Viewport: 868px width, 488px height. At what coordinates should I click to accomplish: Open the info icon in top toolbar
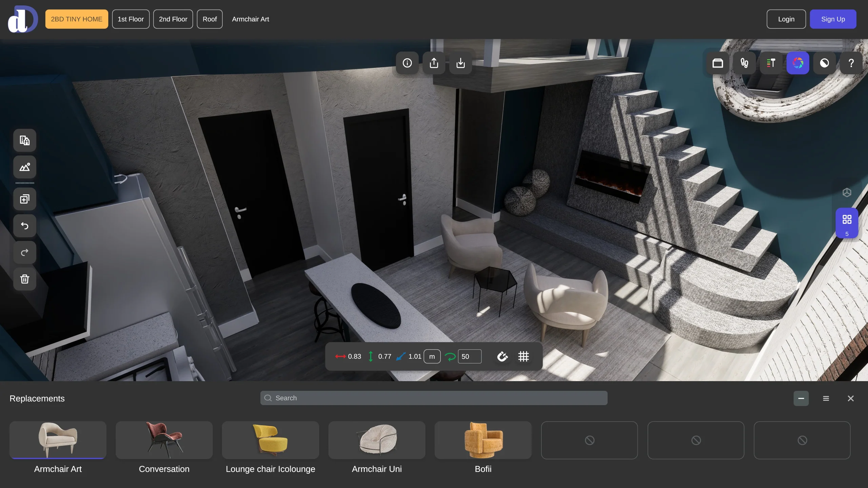407,63
